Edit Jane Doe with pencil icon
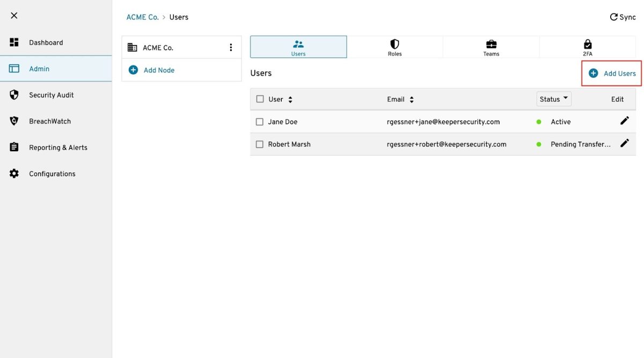 (x=624, y=121)
